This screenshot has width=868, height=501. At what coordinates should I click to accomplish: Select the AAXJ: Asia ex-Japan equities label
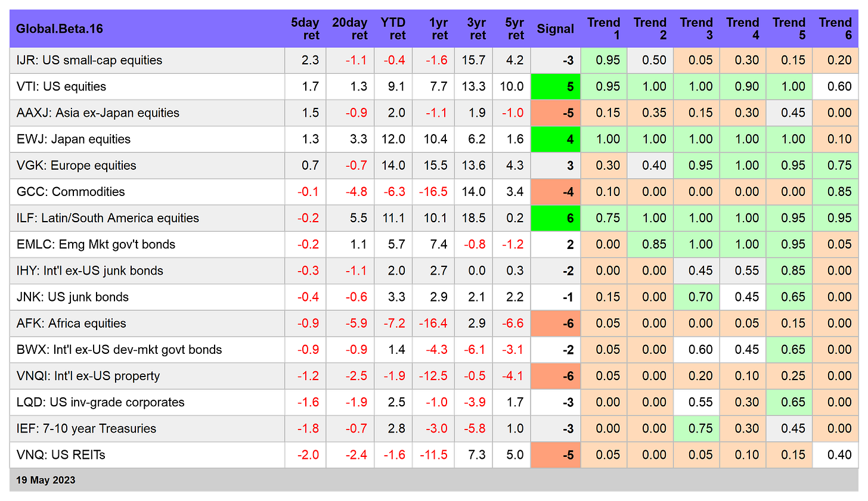point(98,113)
